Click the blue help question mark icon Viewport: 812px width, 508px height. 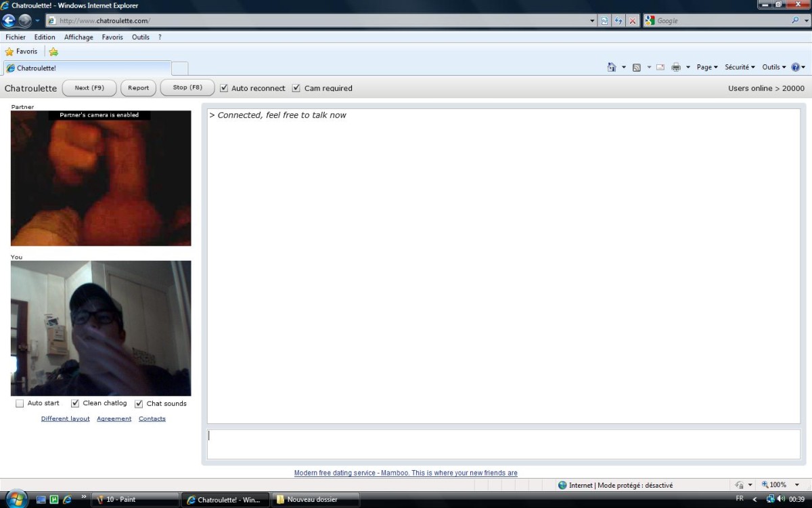tap(795, 67)
